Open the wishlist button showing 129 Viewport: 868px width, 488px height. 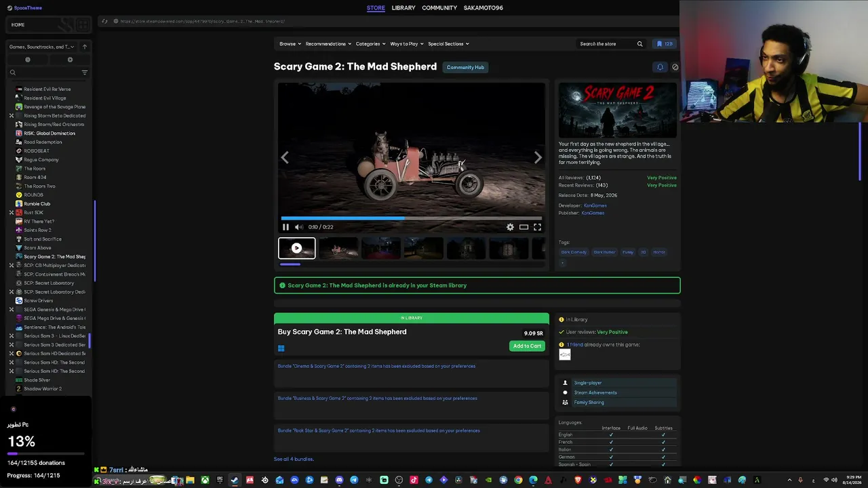pos(665,44)
